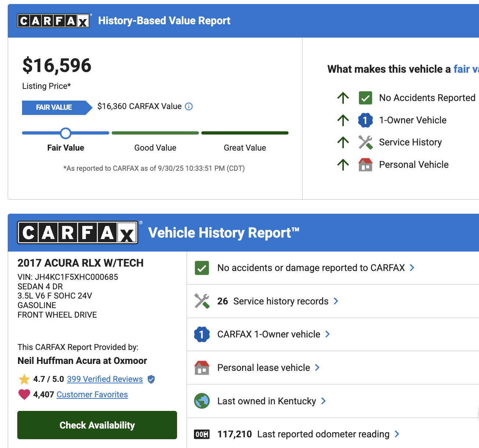Click the $16,360 CARFAX Value text
The width and height of the screenshot is (479, 448).
pos(140,106)
